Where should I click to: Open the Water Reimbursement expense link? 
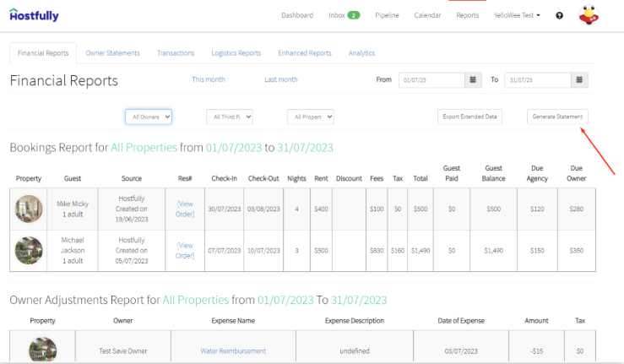click(x=233, y=350)
